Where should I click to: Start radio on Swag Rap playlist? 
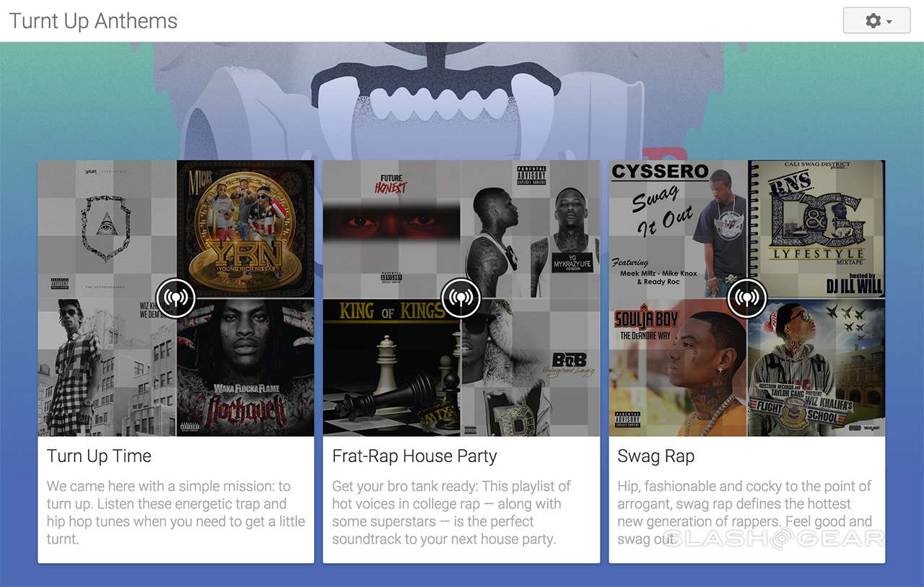747,297
